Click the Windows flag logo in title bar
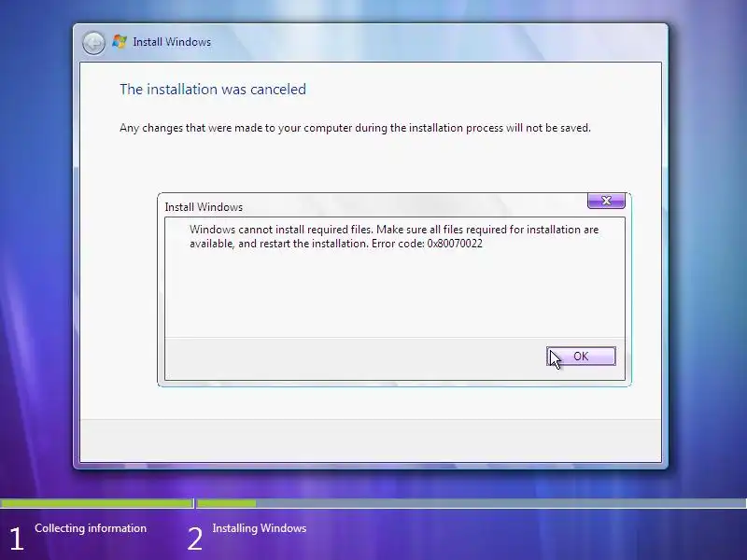The width and height of the screenshot is (747, 560). point(120,41)
